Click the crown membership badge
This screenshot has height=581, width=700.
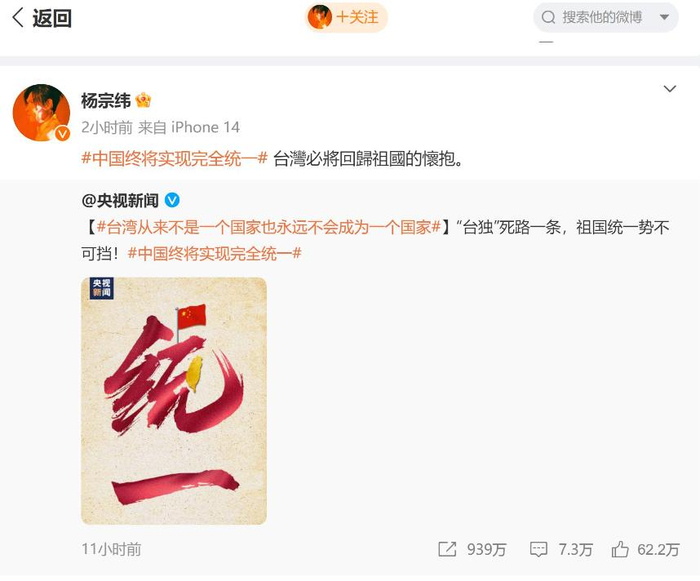[x=143, y=100]
